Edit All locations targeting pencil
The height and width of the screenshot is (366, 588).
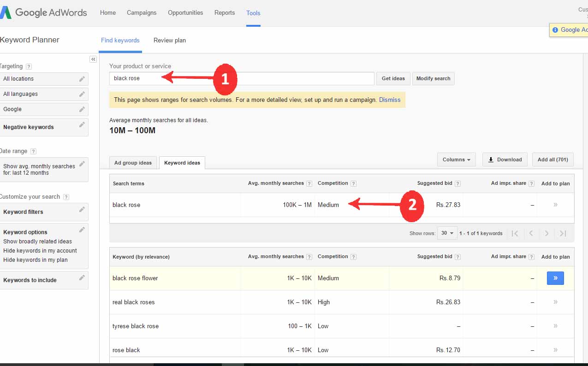click(82, 79)
